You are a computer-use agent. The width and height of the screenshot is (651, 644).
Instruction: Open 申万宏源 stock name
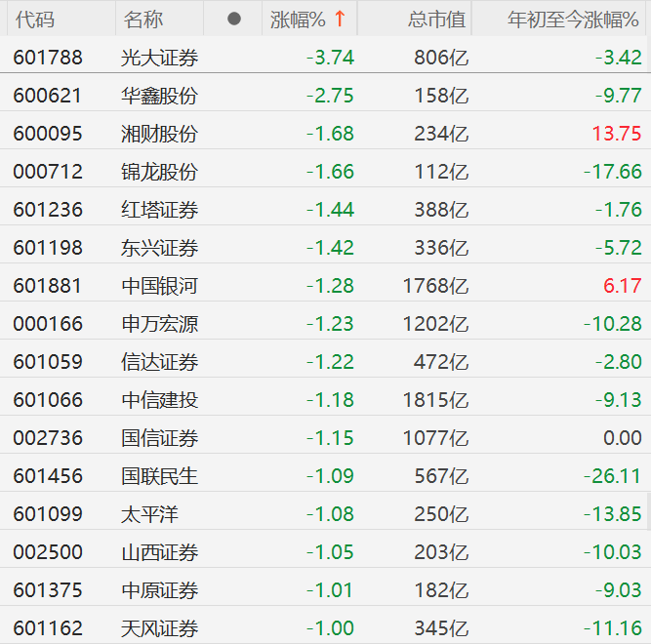[159, 324]
